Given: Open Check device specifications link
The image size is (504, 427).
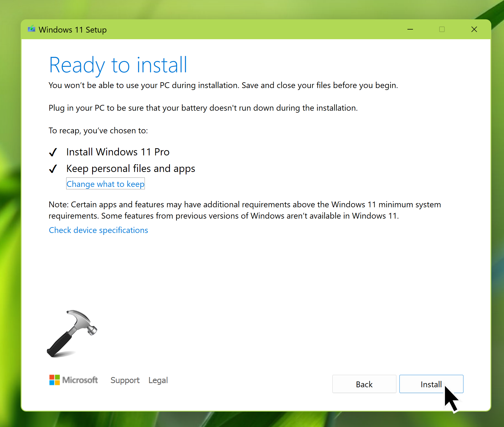Looking at the screenshot, I should pos(98,230).
